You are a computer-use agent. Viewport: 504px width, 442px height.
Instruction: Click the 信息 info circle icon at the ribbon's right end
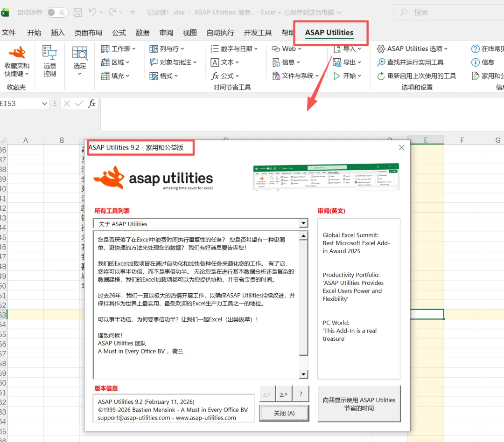(475, 62)
